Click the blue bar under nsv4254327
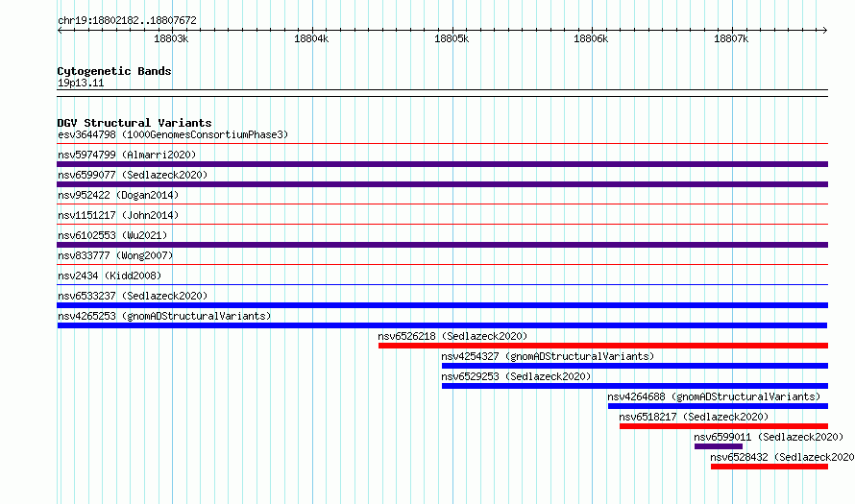Screen dimensions: 855x504 pyautogui.click(x=635, y=366)
